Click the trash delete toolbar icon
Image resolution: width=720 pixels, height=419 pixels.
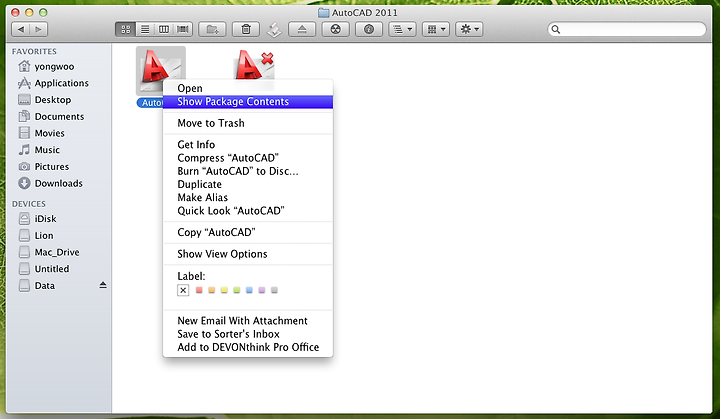(x=246, y=29)
